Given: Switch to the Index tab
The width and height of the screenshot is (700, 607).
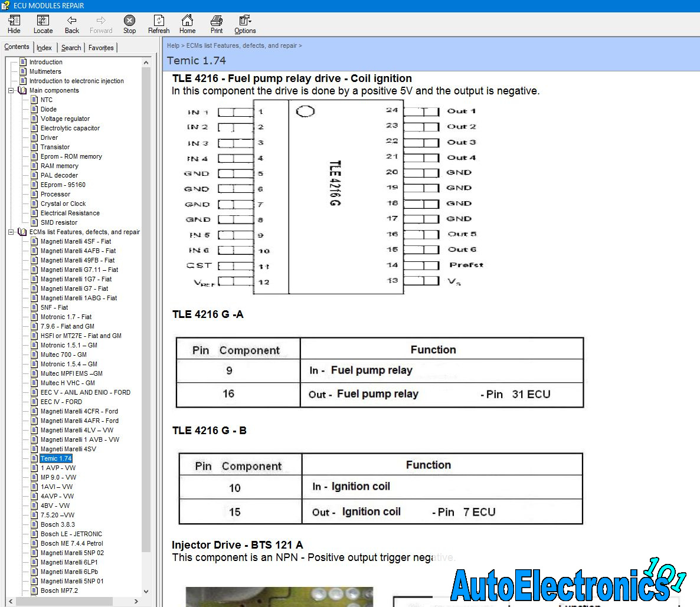Looking at the screenshot, I should [44, 48].
